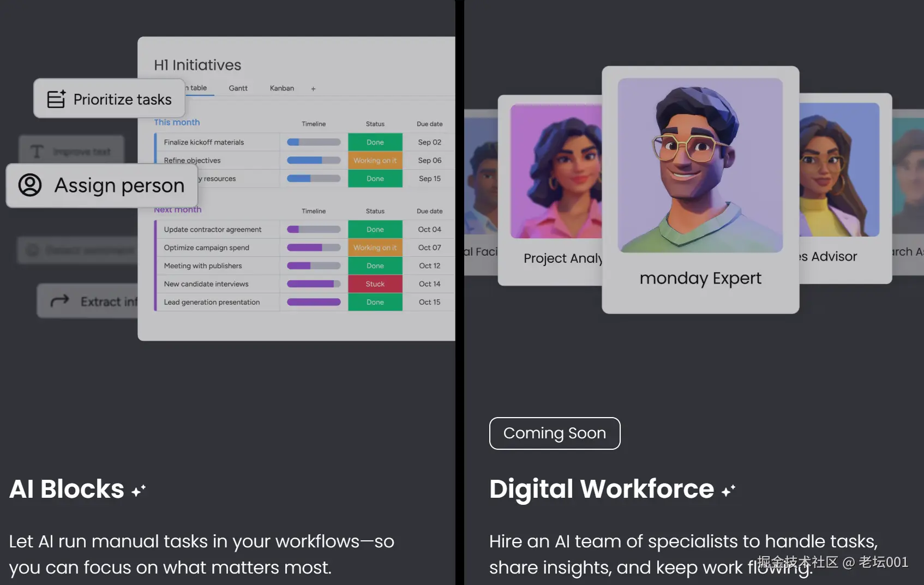Click the Extract info arrow icon
The image size is (924, 585).
(x=59, y=301)
